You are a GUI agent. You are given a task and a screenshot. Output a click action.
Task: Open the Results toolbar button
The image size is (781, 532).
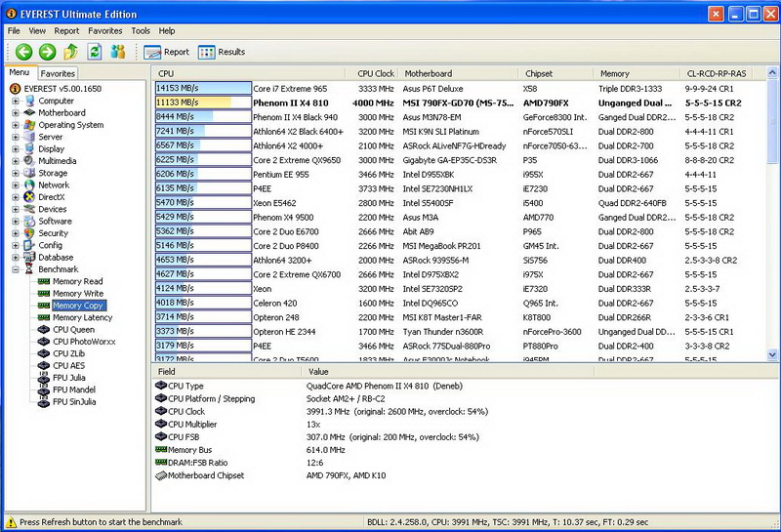[x=222, y=52]
